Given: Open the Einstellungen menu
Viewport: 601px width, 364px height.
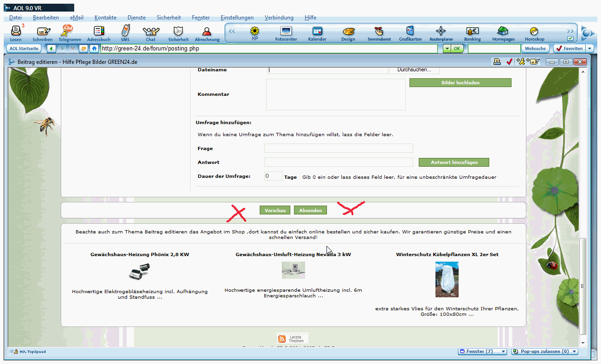Looking at the screenshot, I should (237, 18).
